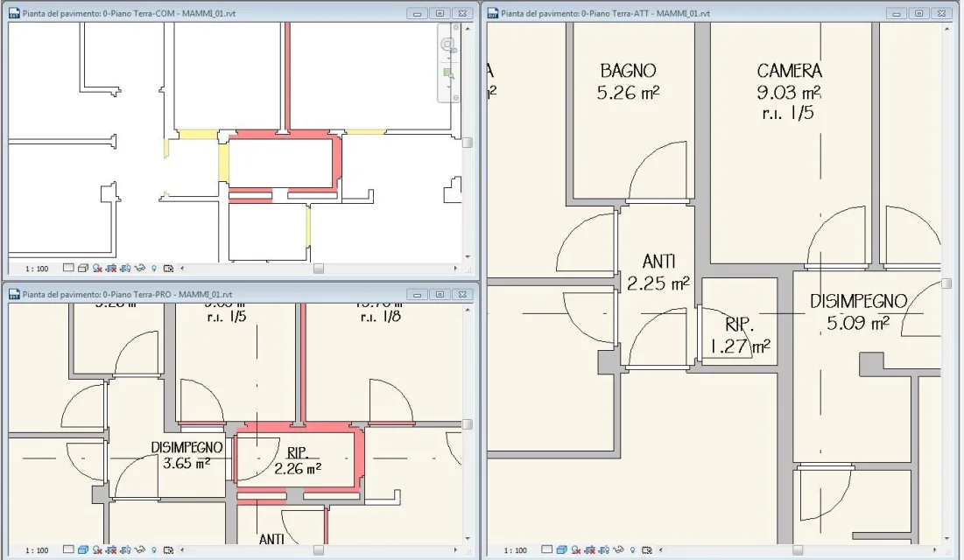Viewport: 964px width, 560px height.
Task: Select the RIP. 1.27 m² room tag
Action: click(x=740, y=336)
